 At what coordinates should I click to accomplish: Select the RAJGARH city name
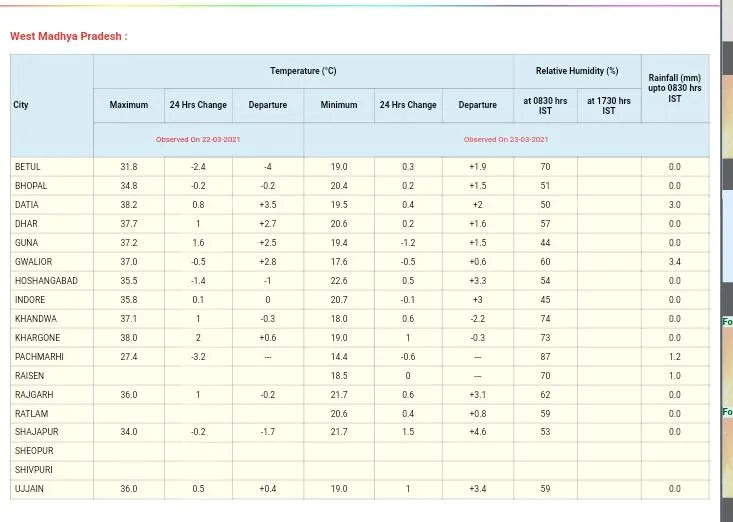coord(34,395)
